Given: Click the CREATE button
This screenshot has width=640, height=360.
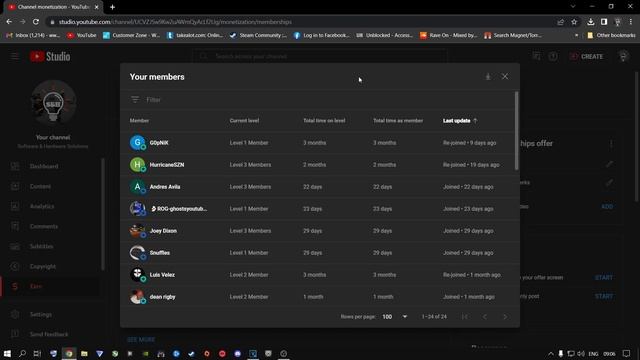Looking at the screenshot, I should [587, 56].
